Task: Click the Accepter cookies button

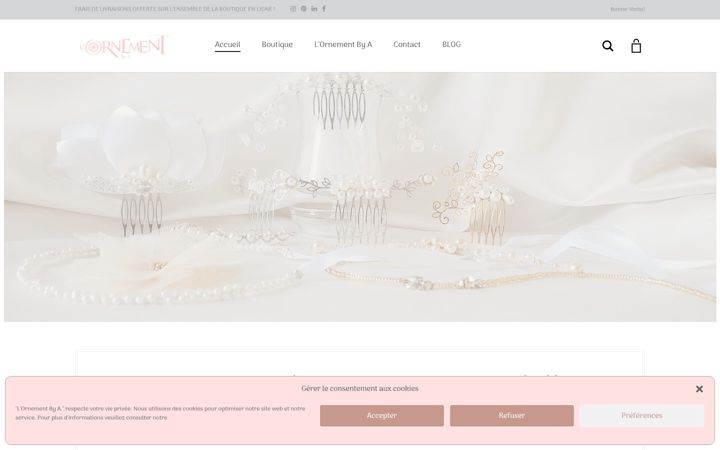Action: click(382, 416)
